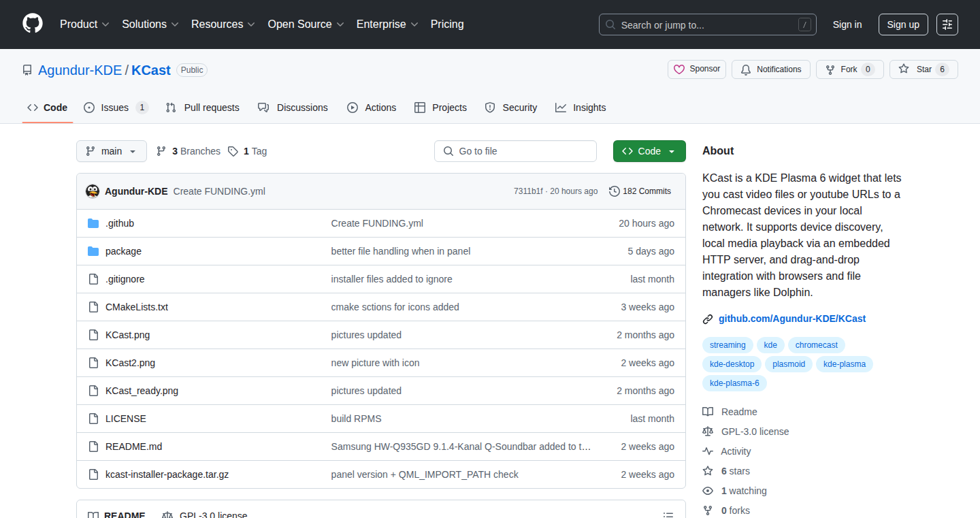
Task: Switch to the Code tab
Action: point(48,108)
